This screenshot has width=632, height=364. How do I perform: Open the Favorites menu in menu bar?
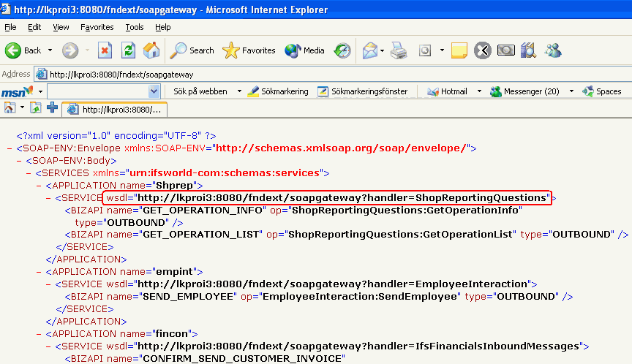click(97, 27)
